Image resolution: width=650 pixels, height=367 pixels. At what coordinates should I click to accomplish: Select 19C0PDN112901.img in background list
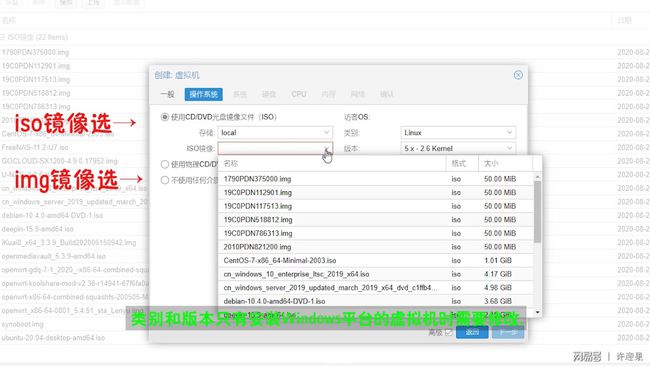(36, 66)
